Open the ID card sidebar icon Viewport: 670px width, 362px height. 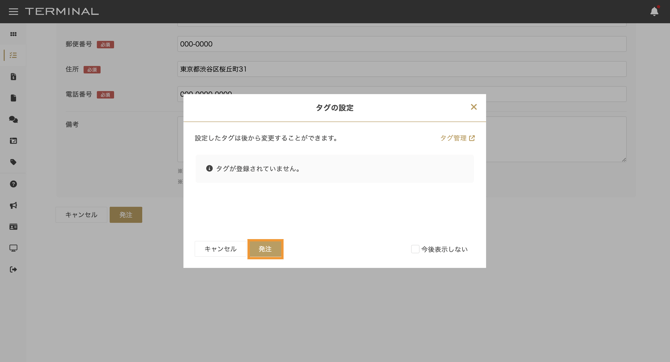pyautogui.click(x=13, y=227)
